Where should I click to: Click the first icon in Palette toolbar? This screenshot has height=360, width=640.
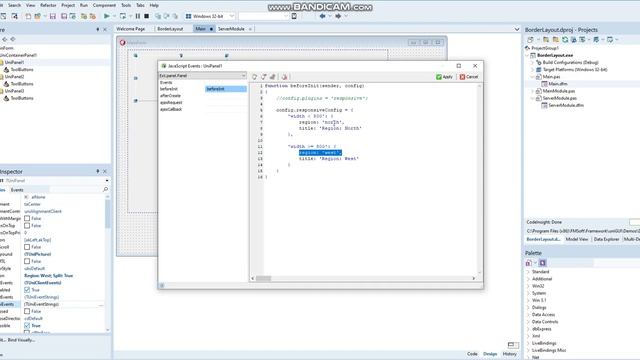coord(529,263)
